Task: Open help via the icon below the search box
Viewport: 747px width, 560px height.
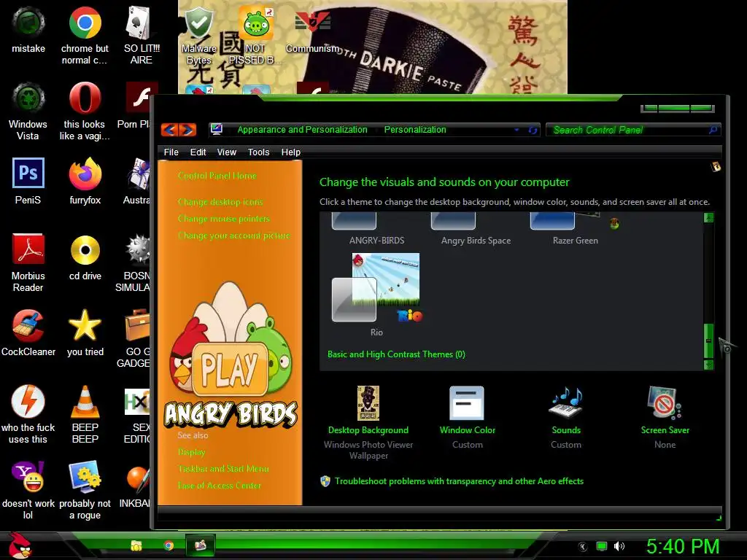Action: pyautogui.click(x=716, y=167)
